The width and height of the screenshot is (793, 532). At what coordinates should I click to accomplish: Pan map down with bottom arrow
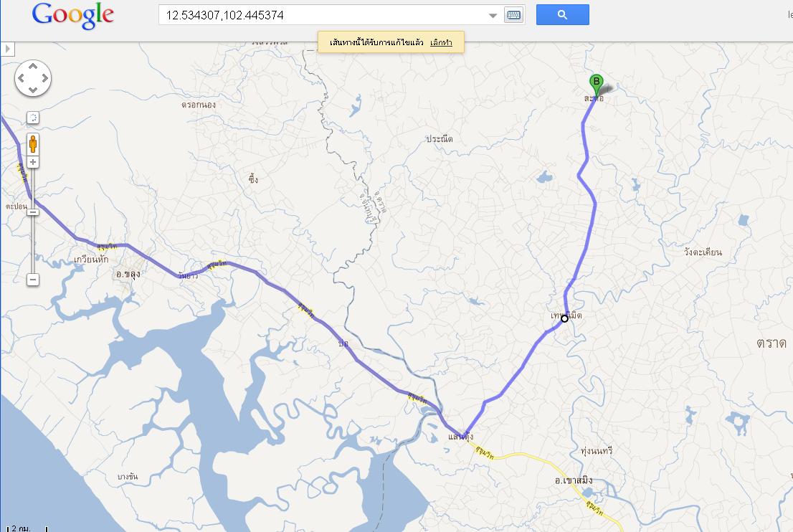(33, 90)
